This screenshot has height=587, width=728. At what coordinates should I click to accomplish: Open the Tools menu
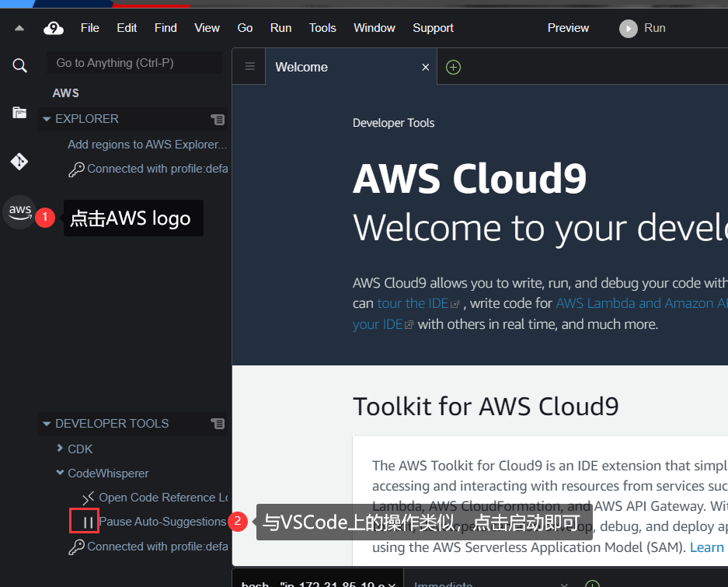click(322, 28)
